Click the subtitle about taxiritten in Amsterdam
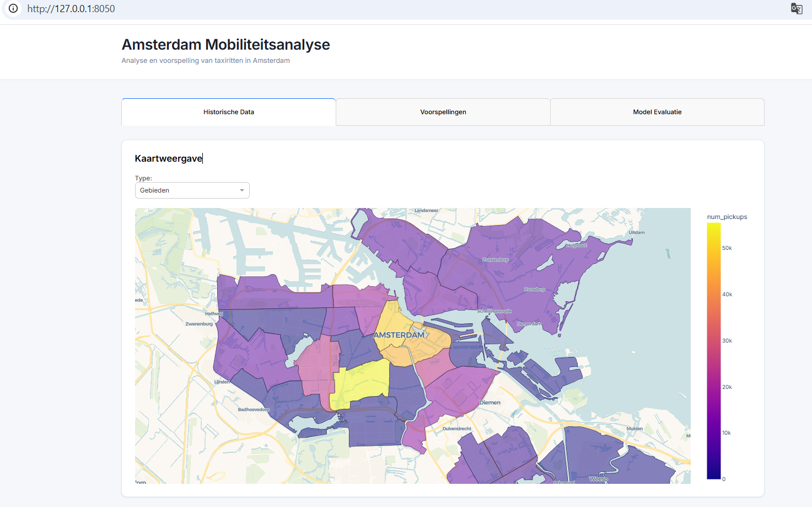Viewport: 812px width, 507px height. coord(206,61)
